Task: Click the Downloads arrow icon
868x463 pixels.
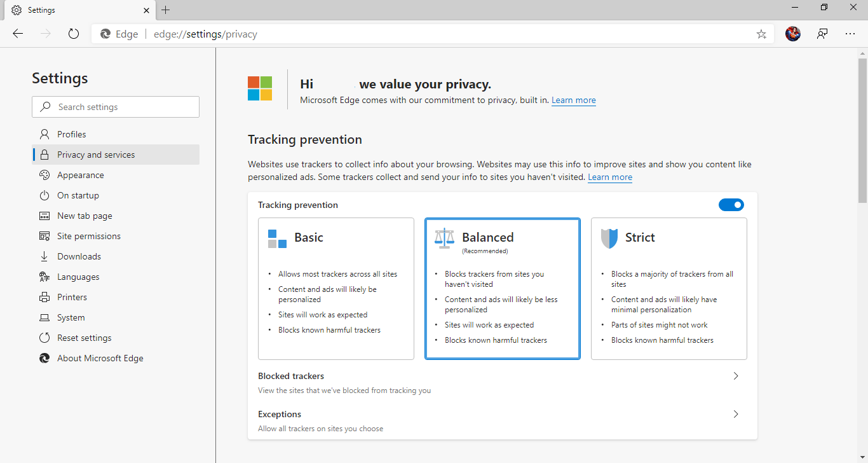Action: coord(44,256)
